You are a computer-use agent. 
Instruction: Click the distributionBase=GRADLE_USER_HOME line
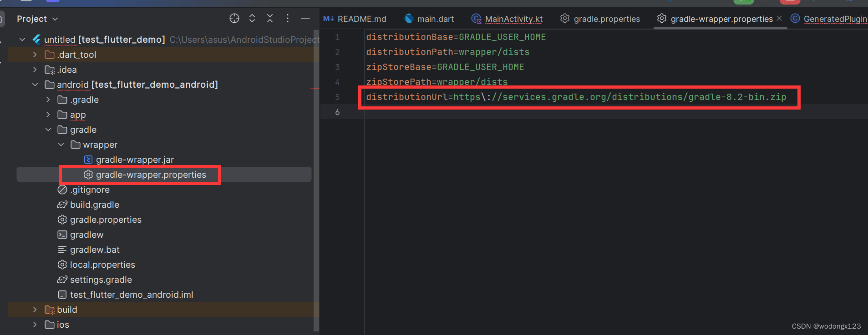coord(456,37)
